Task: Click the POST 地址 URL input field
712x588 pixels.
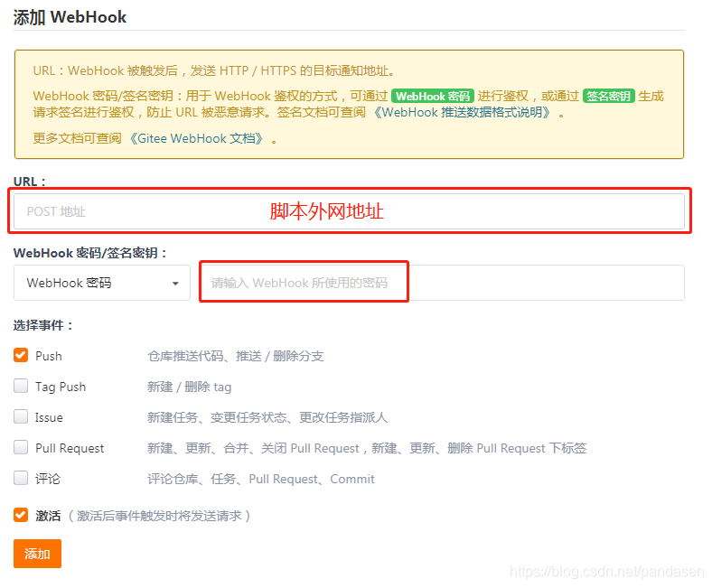Action: point(349,211)
